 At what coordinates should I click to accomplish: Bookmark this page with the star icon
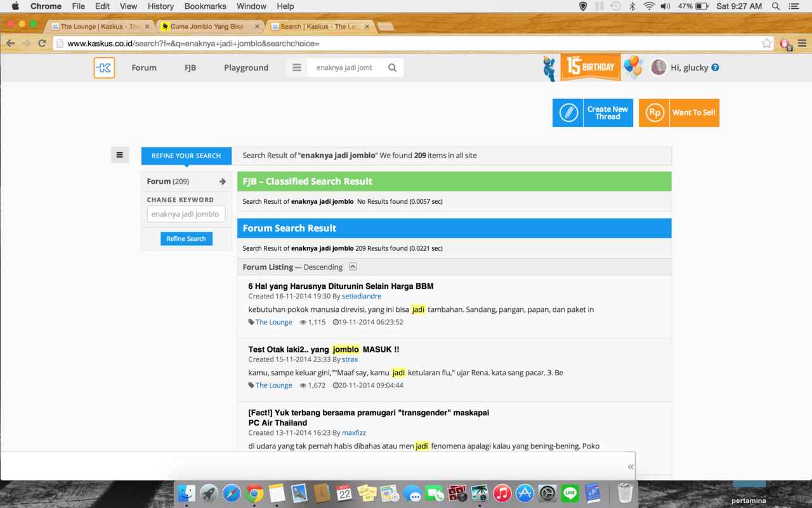(x=766, y=43)
